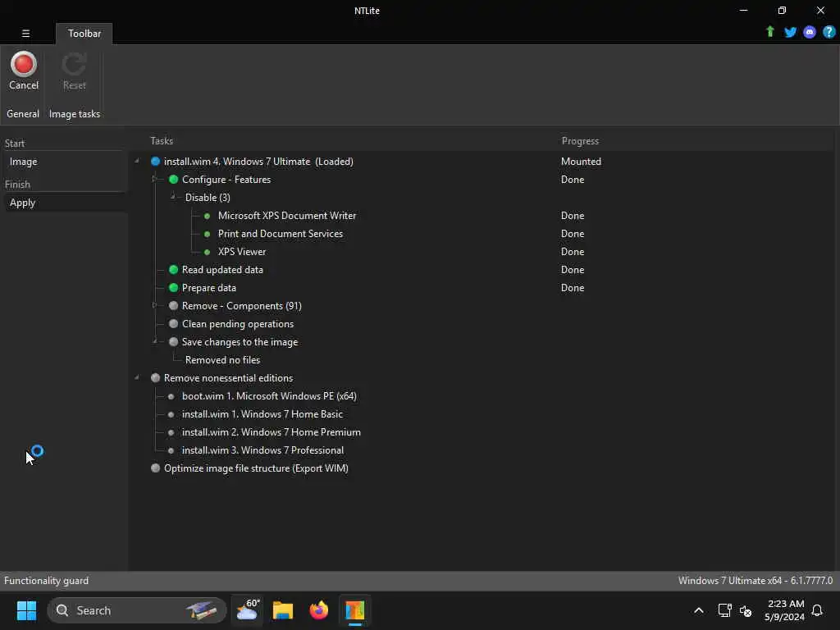Select Clean pending operations text

tap(237, 324)
